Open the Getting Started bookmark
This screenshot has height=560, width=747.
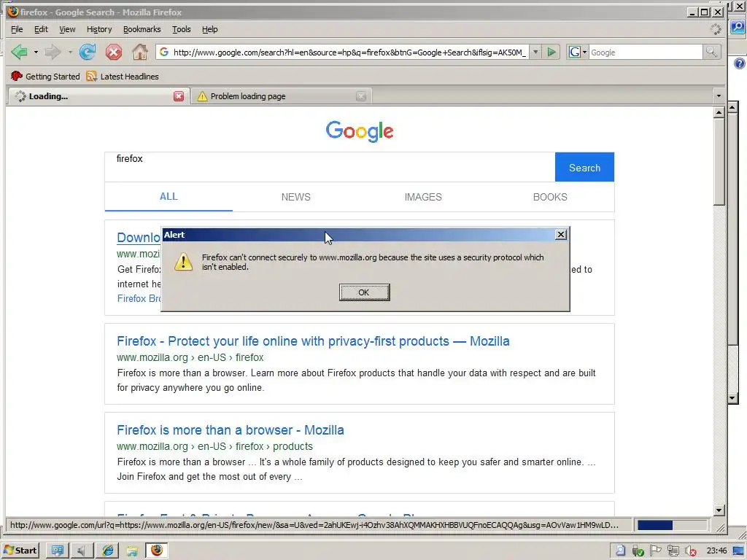coord(45,76)
